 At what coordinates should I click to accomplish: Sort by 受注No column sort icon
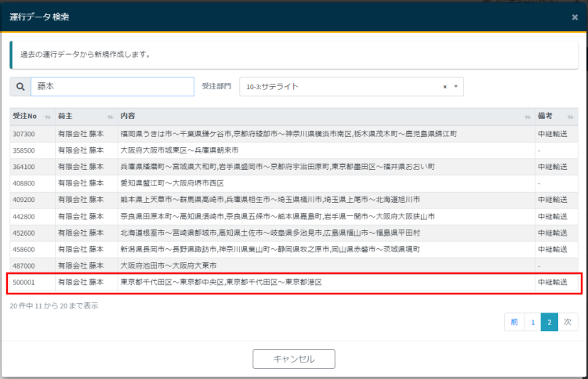pos(47,116)
